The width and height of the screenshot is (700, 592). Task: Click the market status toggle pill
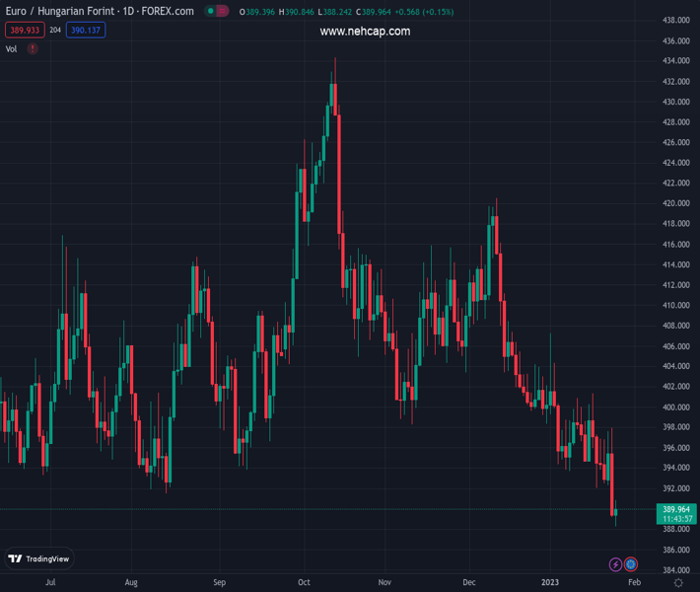[x=217, y=12]
